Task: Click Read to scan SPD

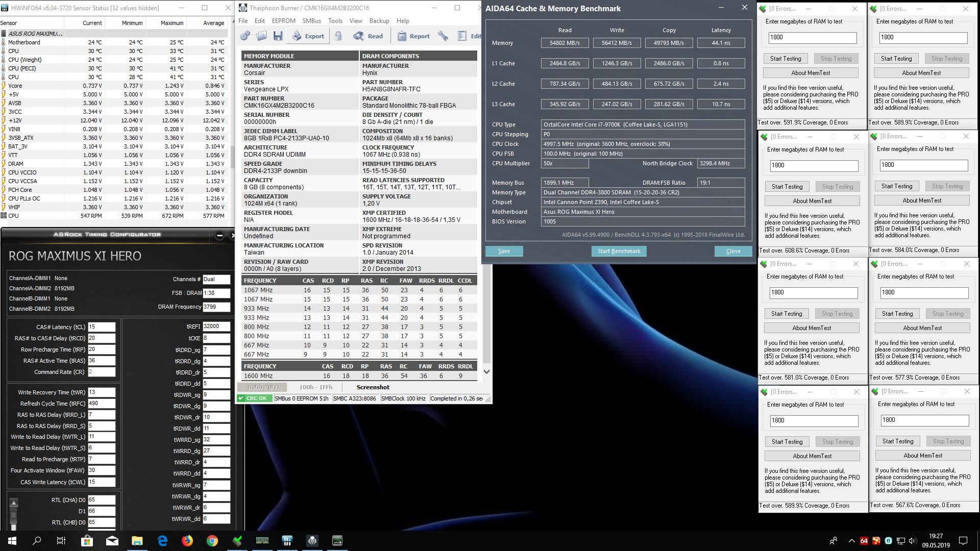Action: click(x=368, y=36)
